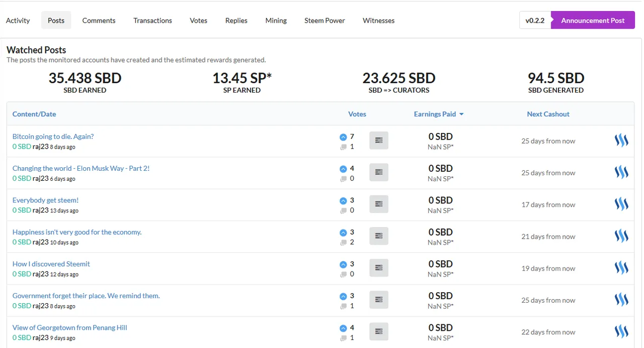Click the 94.5 SBD generated total
The height and width of the screenshot is (348, 644).
pos(556,78)
